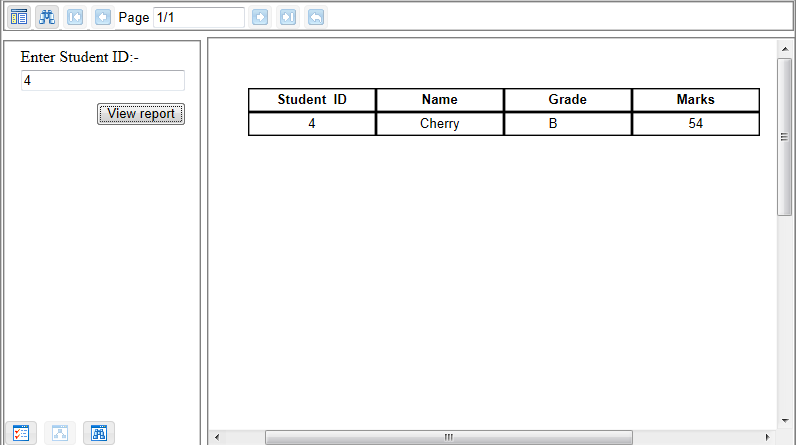Click the scroll up arrow
The image size is (796, 445).
pos(785,49)
